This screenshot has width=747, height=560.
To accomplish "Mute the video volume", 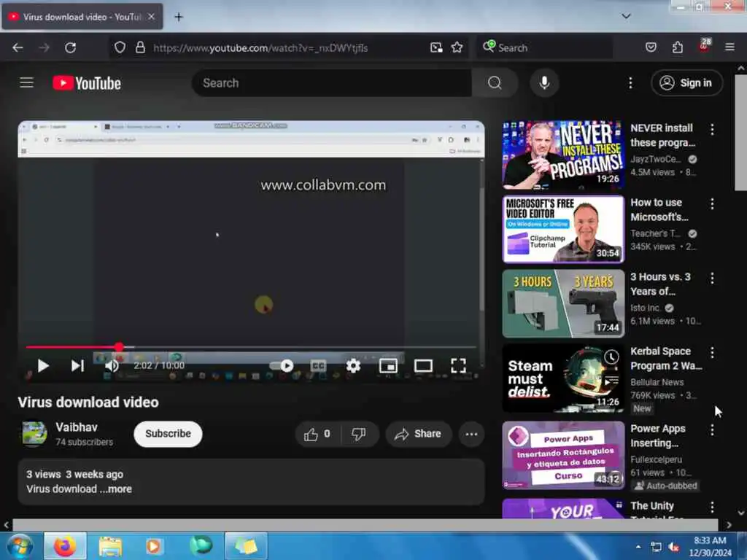I will [112, 366].
